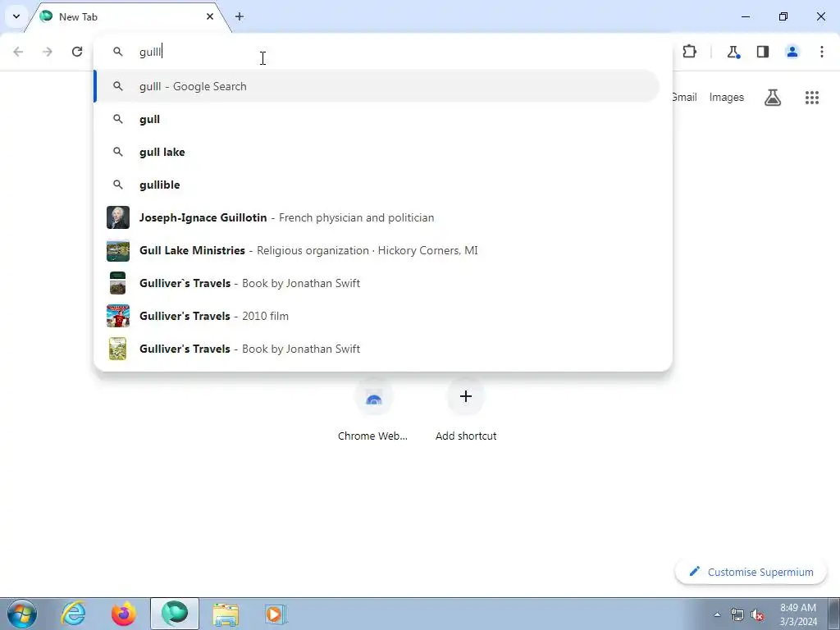Click the network tray icon
Viewport: 840px width, 630px height.
[737, 614]
